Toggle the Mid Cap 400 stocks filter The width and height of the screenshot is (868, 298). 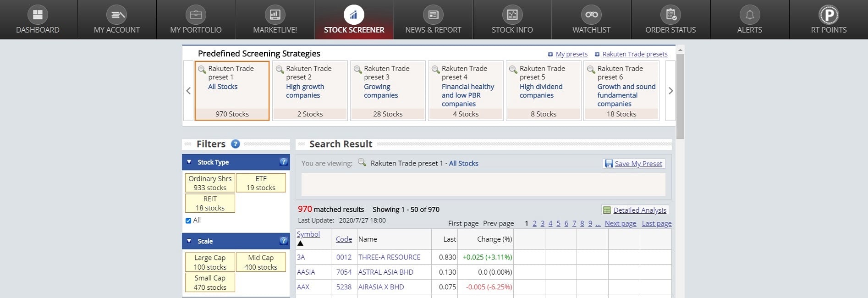tap(261, 262)
